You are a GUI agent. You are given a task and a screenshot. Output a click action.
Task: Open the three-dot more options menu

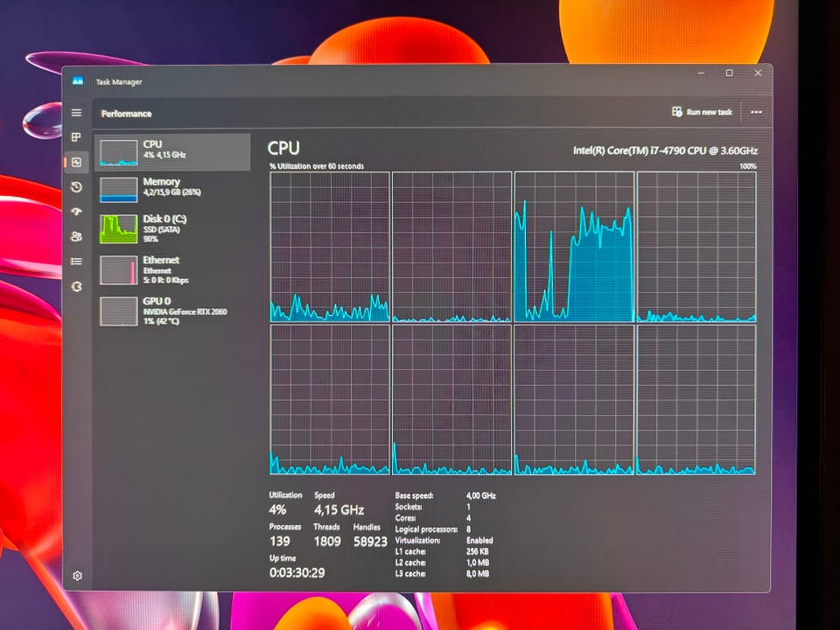756,112
